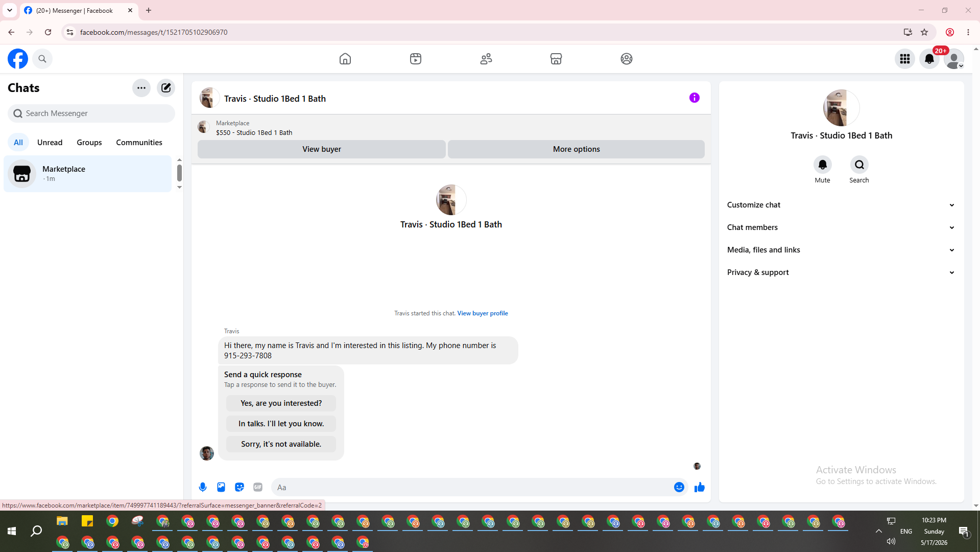Image resolution: width=980 pixels, height=552 pixels.
Task: Open the Windows notification center
Action: pos(964,532)
